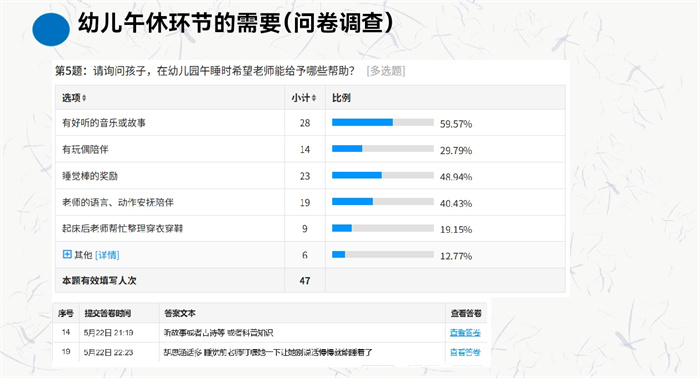Select the 有好听的音乐或故事 option row
This screenshot has height=378, width=700.
click(310, 123)
